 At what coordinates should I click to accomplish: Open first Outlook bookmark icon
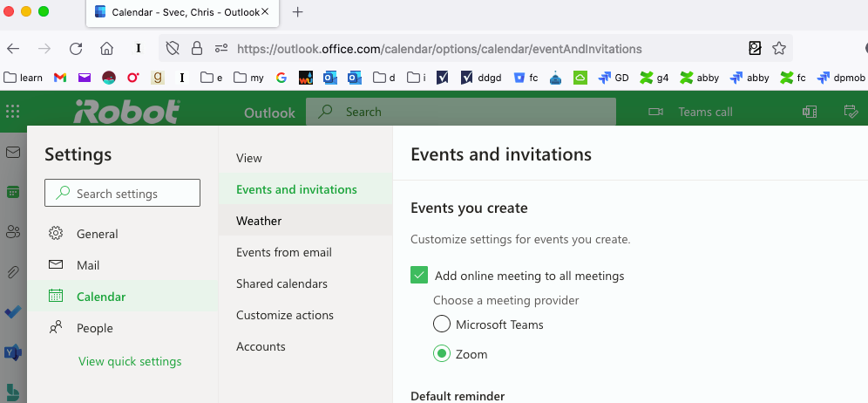pyautogui.click(x=330, y=78)
